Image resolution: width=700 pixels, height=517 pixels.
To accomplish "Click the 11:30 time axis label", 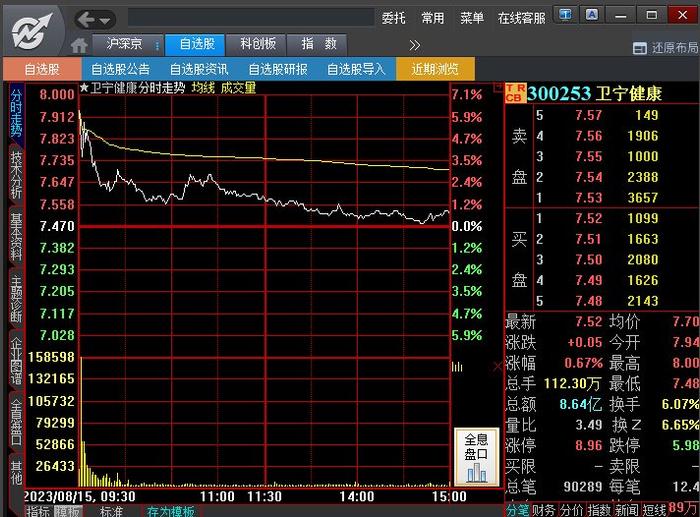I will [x=264, y=496].
